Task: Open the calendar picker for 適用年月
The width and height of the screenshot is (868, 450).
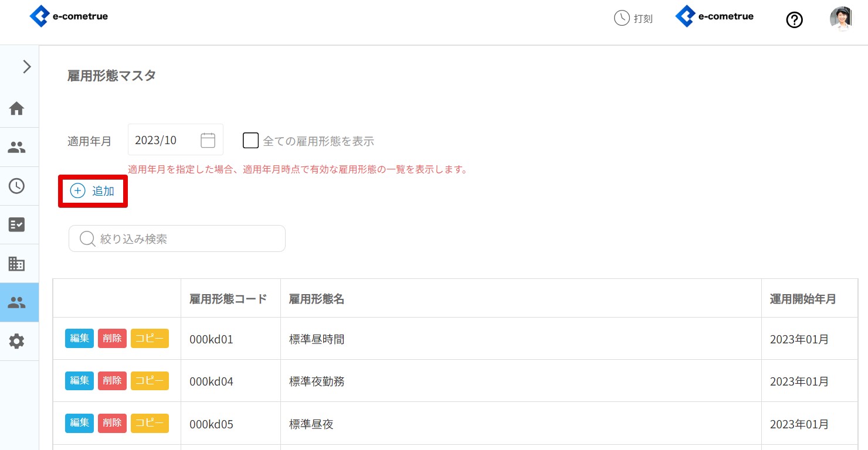Action: (x=208, y=140)
